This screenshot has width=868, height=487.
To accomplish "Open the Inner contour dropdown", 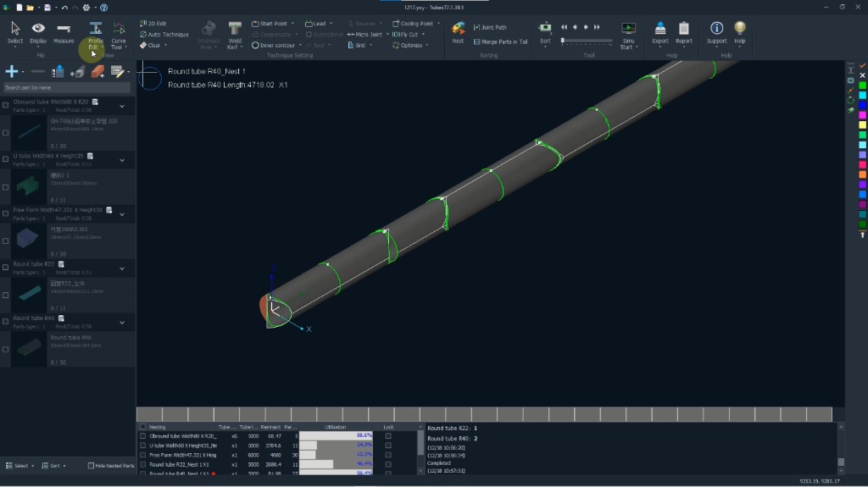I will click(277, 46).
